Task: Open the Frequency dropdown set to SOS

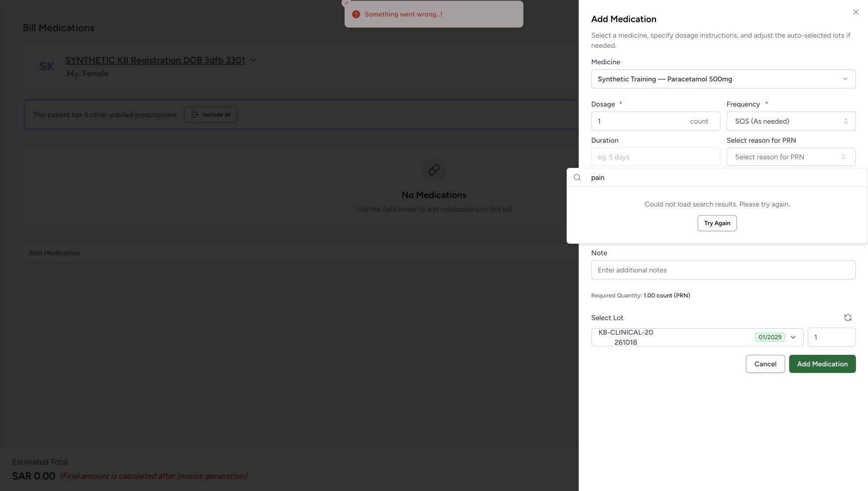Action: [791, 121]
